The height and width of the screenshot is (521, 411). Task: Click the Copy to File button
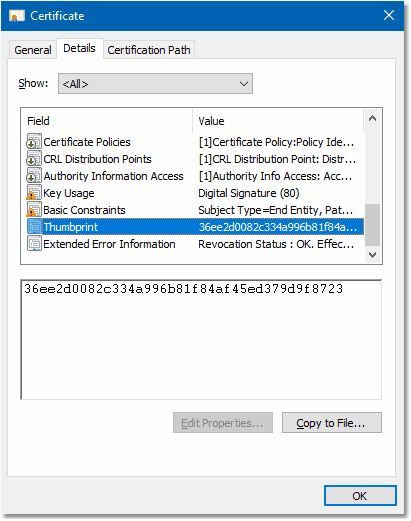click(x=332, y=423)
